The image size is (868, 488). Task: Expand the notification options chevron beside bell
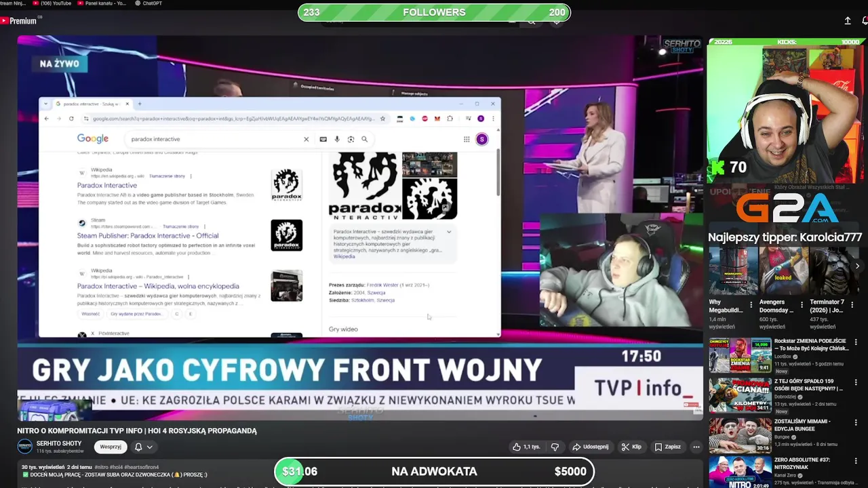coord(150,447)
